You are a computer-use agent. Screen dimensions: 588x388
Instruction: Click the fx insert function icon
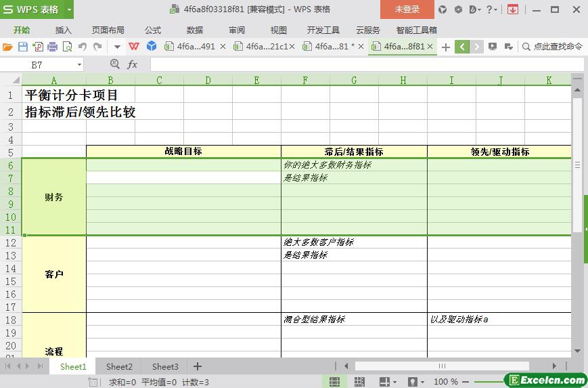point(133,64)
